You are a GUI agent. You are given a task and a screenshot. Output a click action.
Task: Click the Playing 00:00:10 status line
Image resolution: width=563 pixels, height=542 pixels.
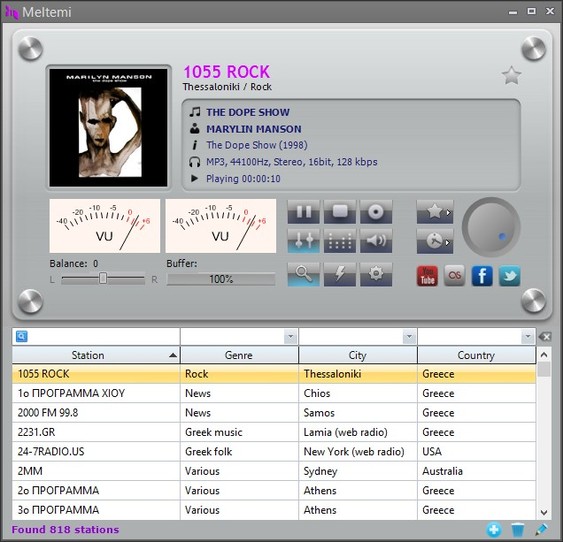pos(243,179)
